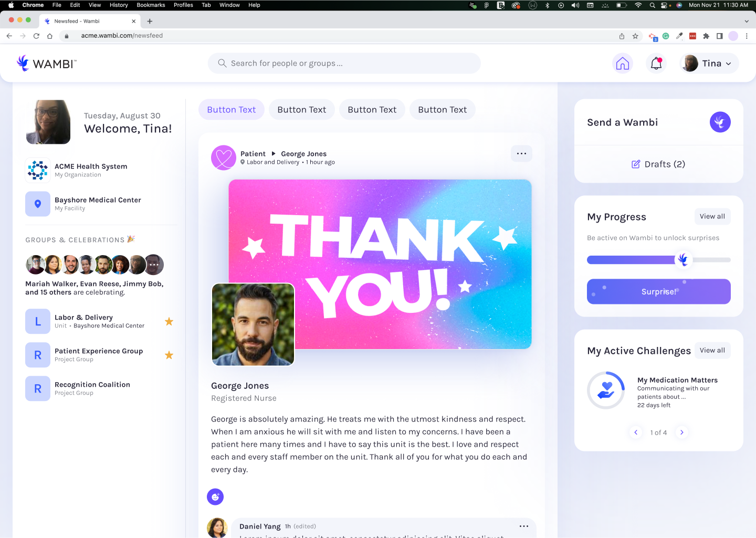The height and width of the screenshot is (538, 756).
Task: Bookmark this page with star icon
Action: [x=635, y=36]
